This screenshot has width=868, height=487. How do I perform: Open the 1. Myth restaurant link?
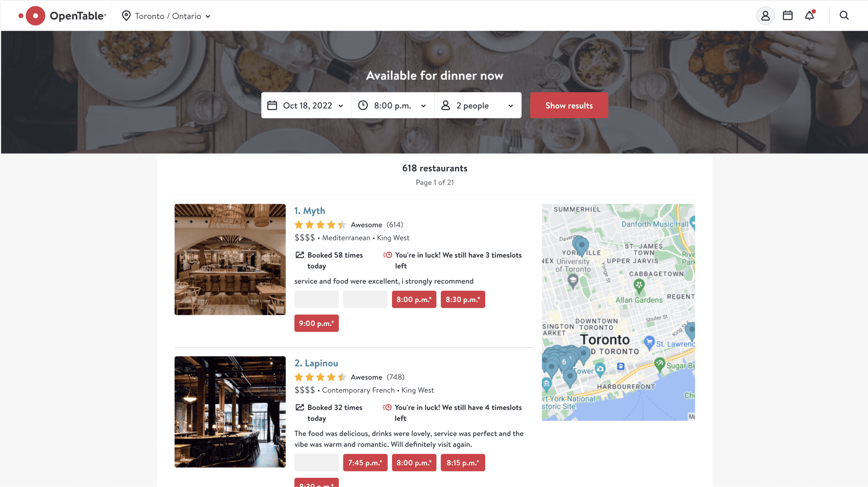[309, 211]
